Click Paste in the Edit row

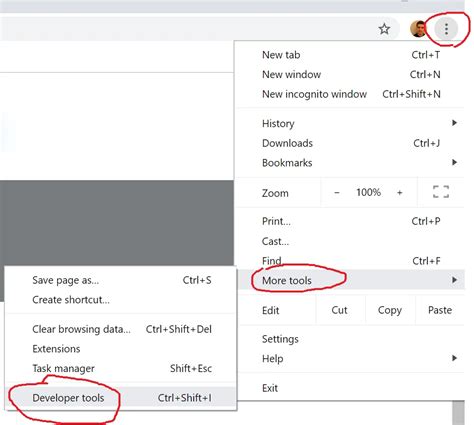[440, 310]
